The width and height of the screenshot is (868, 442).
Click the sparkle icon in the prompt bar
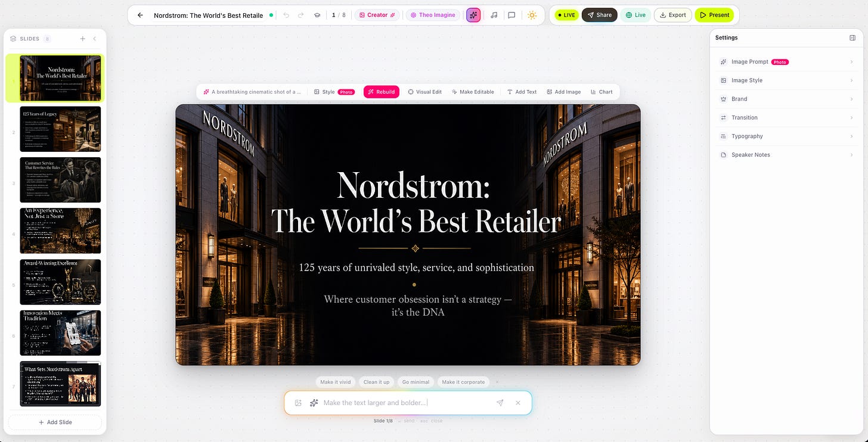pos(314,403)
